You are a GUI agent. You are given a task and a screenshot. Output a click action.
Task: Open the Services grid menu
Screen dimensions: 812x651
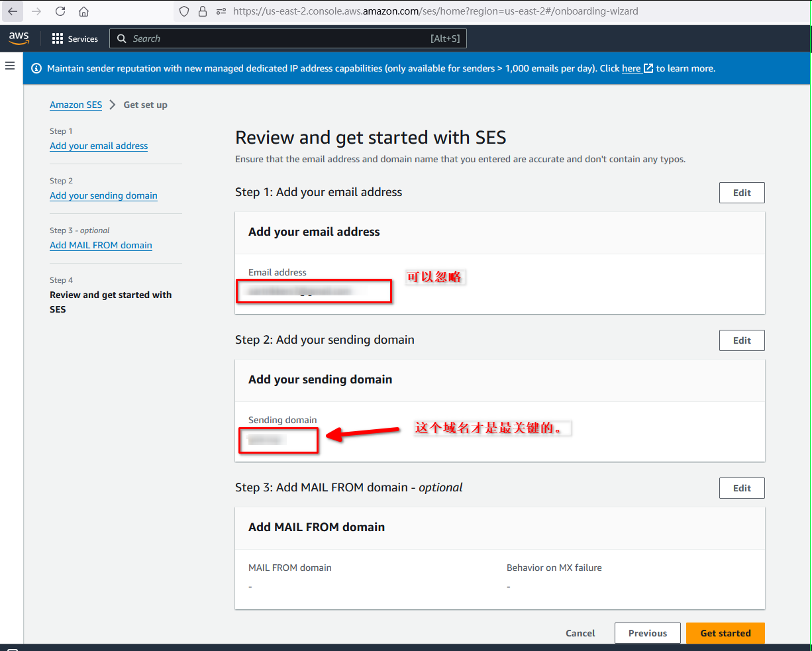click(x=75, y=39)
